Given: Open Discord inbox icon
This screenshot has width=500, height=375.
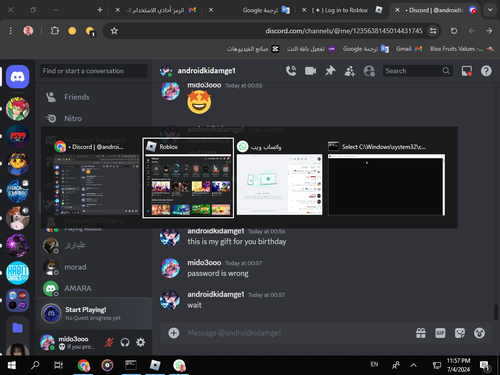Looking at the screenshot, I should (x=466, y=71).
